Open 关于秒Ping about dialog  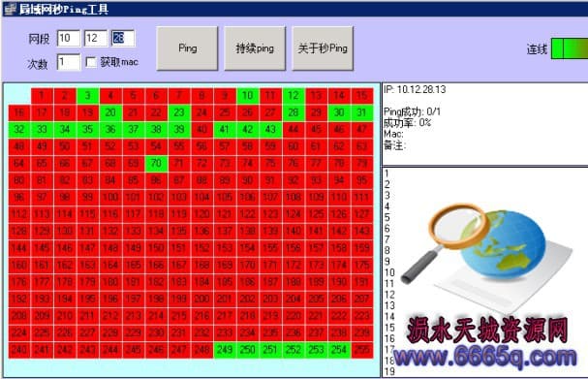tap(323, 48)
